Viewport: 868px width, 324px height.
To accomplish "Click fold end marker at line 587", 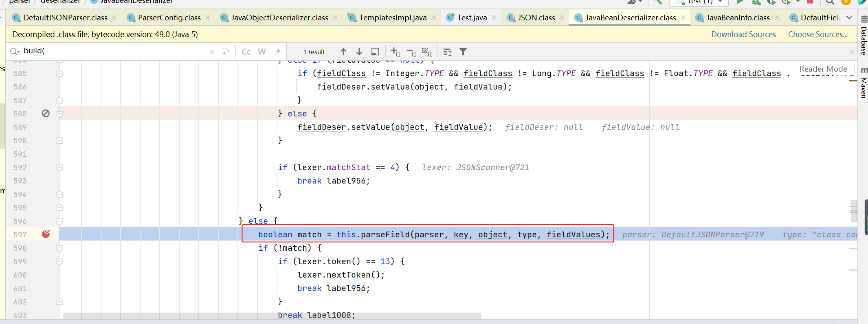I will (59, 100).
